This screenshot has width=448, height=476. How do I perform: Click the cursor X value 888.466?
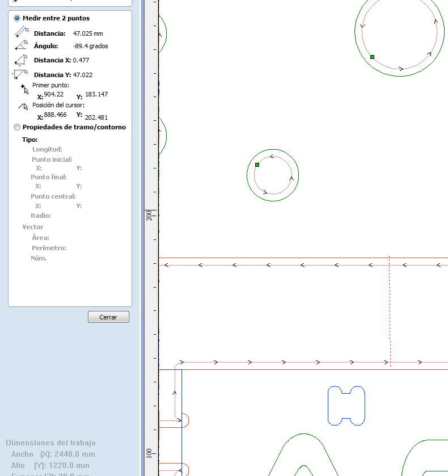[55, 115]
